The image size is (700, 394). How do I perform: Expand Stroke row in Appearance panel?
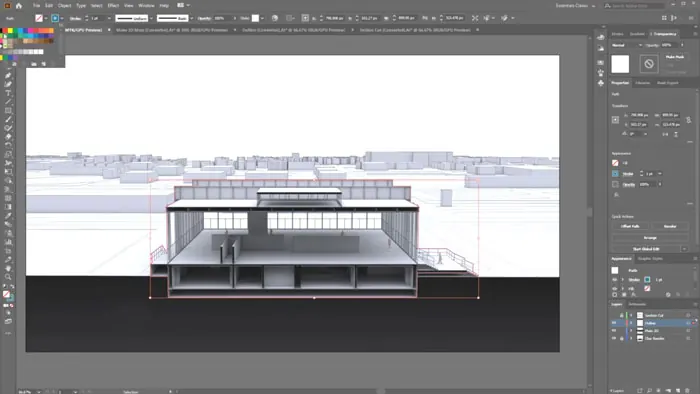pyautogui.click(x=623, y=280)
